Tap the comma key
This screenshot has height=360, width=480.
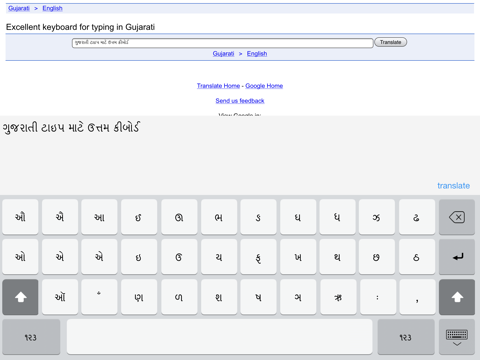[417, 297]
